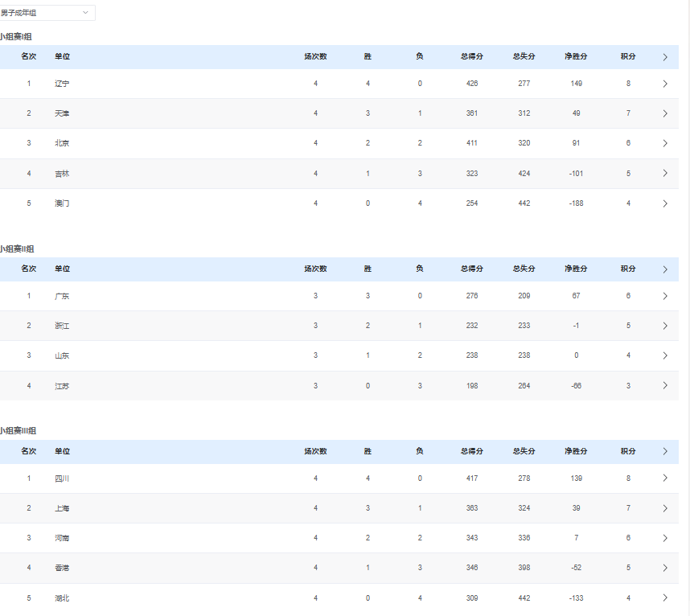
Task: Click the chevron arrow in 北京 row
Action: pyautogui.click(x=665, y=143)
